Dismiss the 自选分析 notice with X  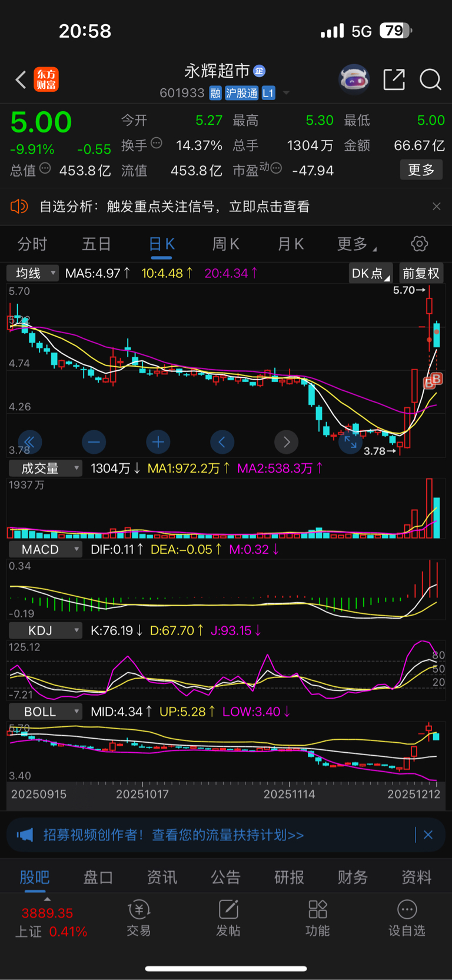(x=436, y=207)
